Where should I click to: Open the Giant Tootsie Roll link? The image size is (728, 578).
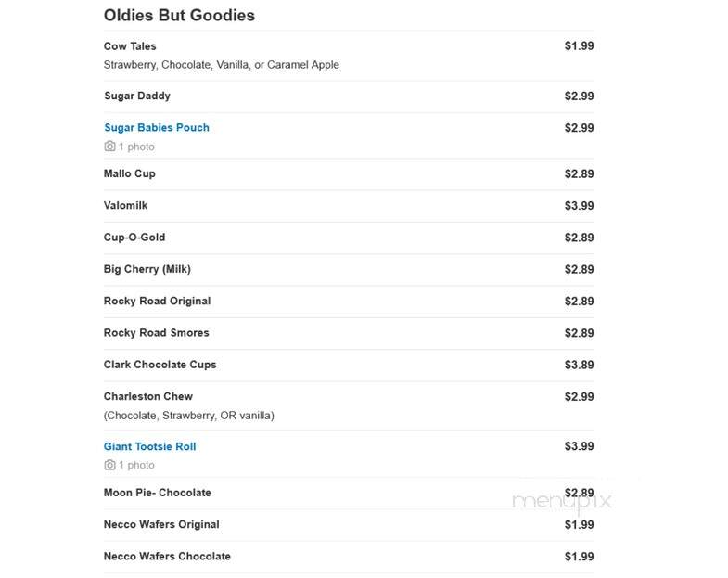[x=149, y=446]
